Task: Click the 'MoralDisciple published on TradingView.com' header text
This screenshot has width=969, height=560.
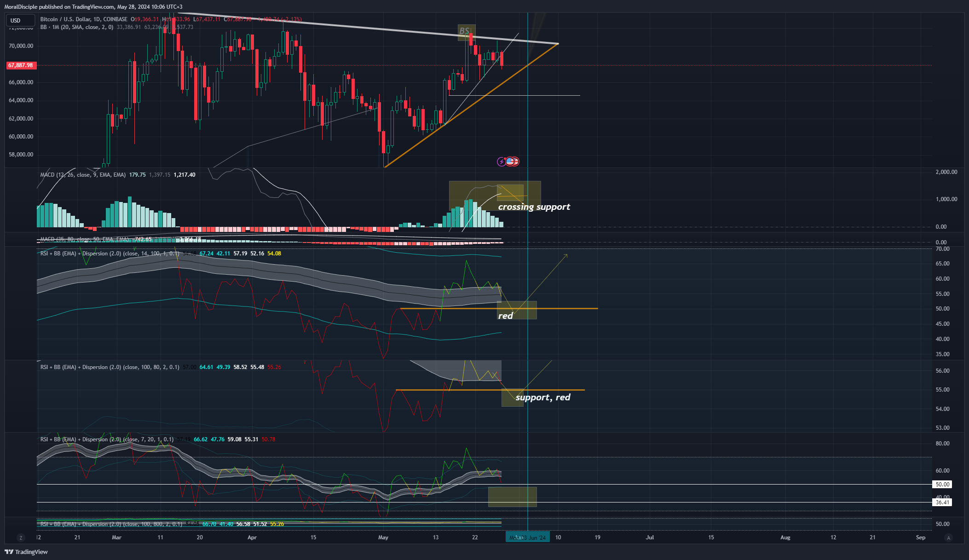Action: (59, 6)
